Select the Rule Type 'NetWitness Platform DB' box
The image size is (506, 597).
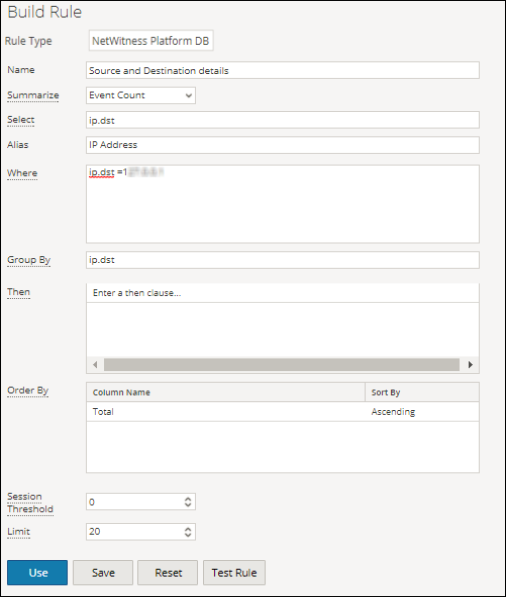point(151,41)
